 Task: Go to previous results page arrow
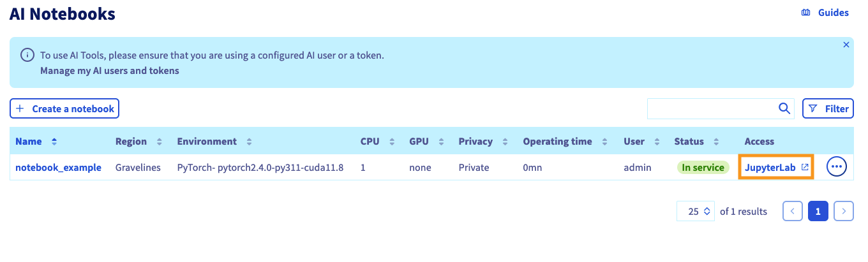click(793, 211)
